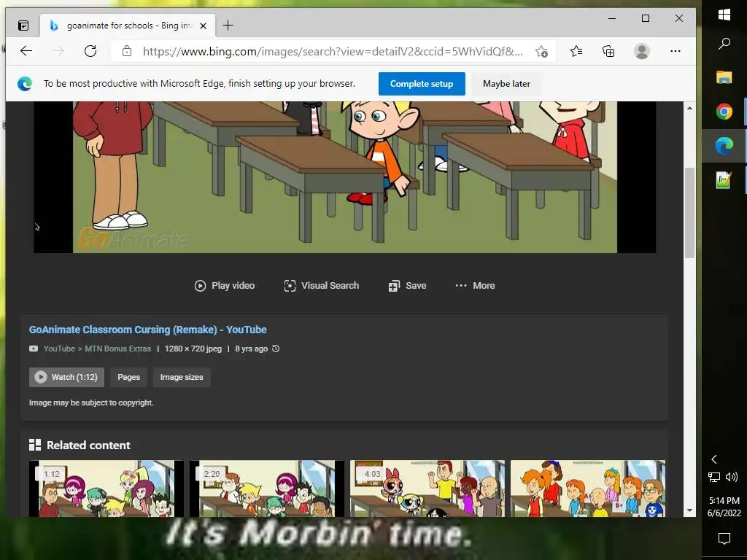
Task: Click the vertical scrollbar thumb
Action: pyautogui.click(x=689, y=212)
